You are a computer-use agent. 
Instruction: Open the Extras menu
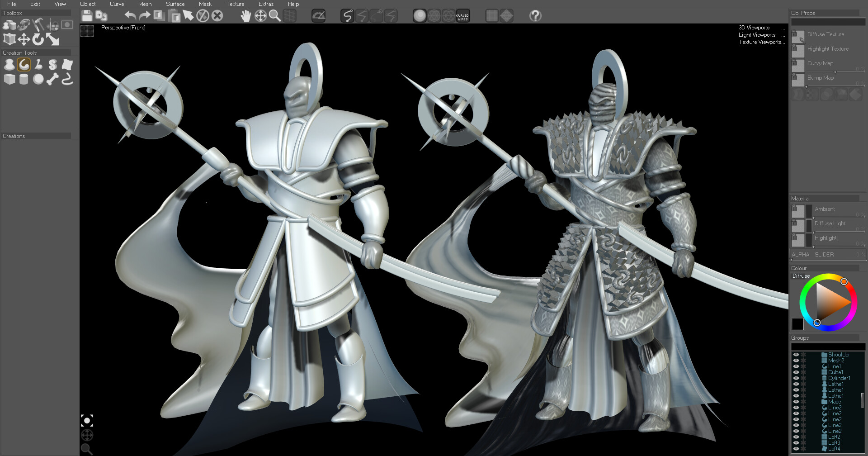point(266,4)
